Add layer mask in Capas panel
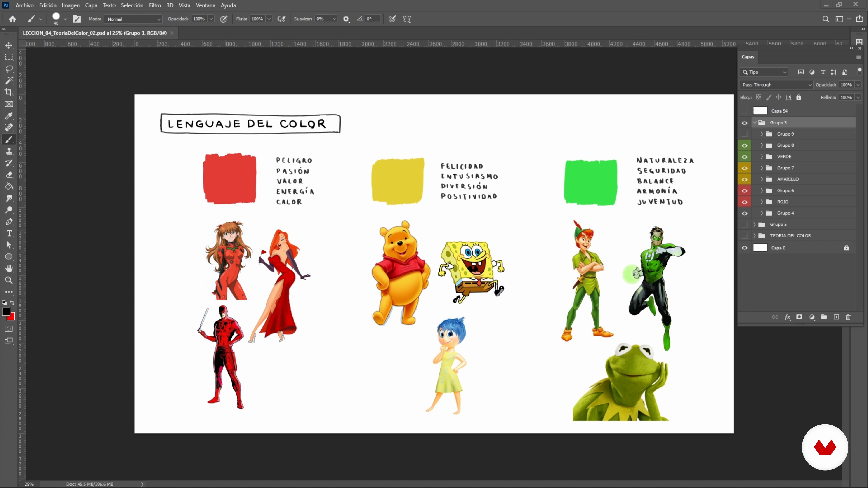The height and width of the screenshot is (488, 868). [799, 317]
